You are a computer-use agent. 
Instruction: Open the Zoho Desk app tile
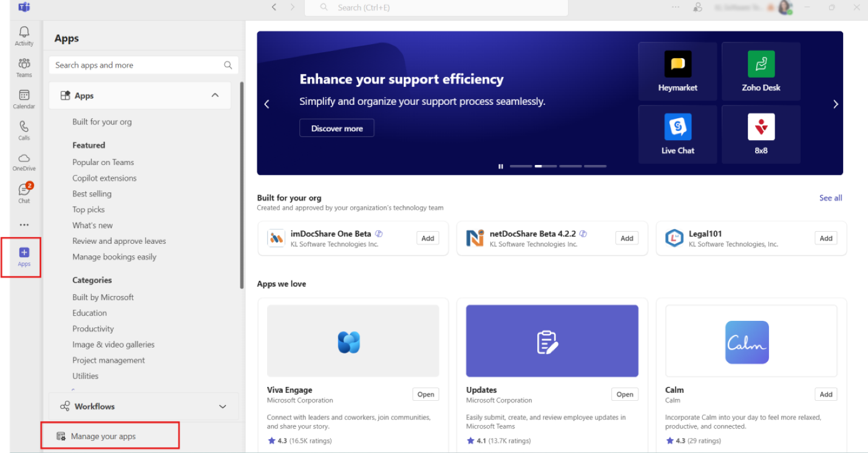pyautogui.click(x=761, y=71)
